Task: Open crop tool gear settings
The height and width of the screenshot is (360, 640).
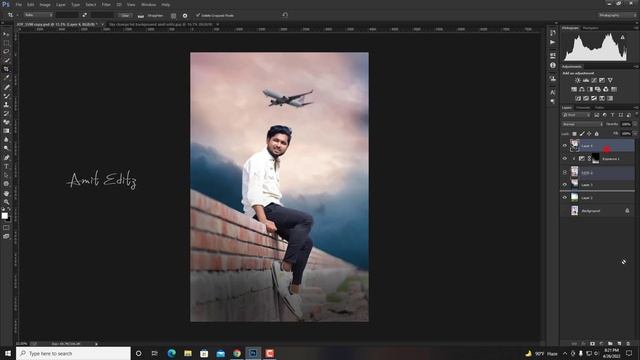Action: [185, 16]
